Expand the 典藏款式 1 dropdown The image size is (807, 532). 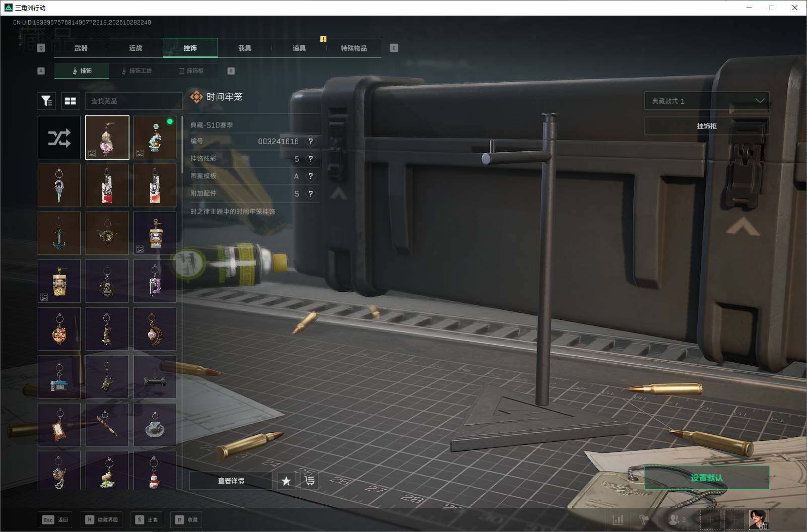pos(707,101)
